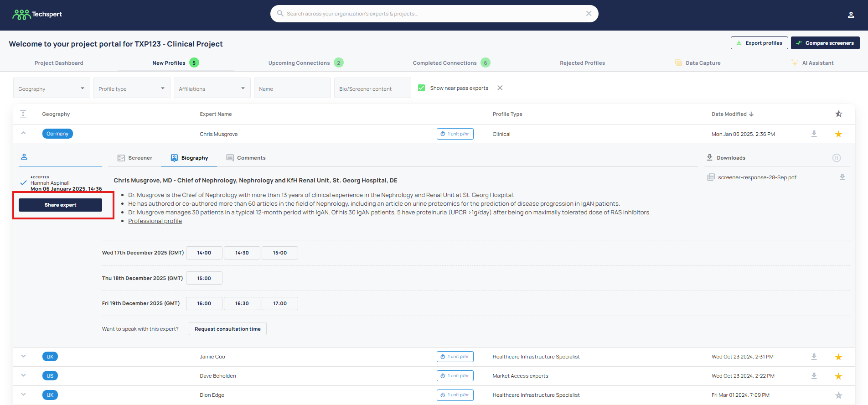
Task: Click the Techspert logo
Action: click(37, 15)
